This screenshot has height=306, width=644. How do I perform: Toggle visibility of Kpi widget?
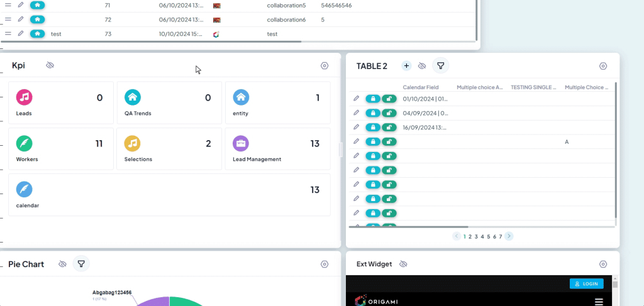click(50, 65)
